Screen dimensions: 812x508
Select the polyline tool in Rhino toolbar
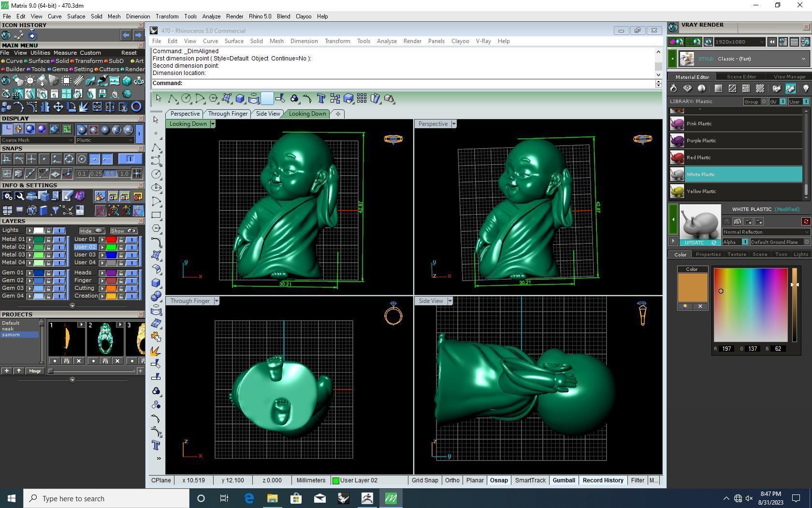[x=172, y=99]
